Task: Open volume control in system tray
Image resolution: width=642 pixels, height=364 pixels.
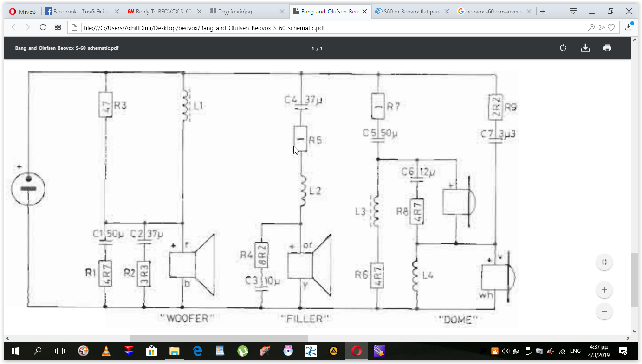Action: [506, 351]
